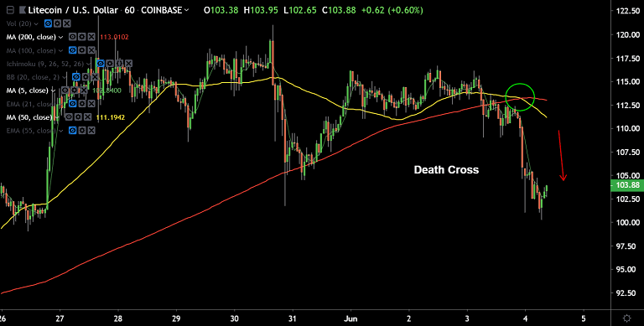Click the Jun date label on time axis
The width and height of the screenshot is (644, 326).
[351, 318]
